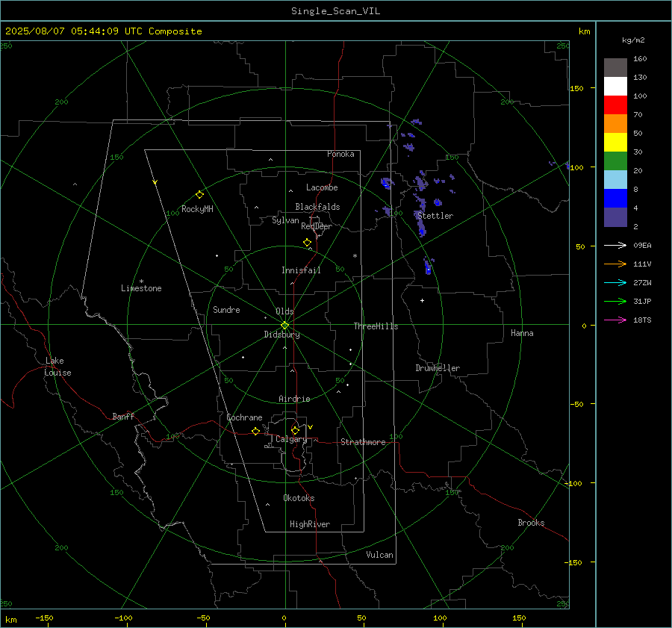Click the Hanna city label

click(522, 333)
